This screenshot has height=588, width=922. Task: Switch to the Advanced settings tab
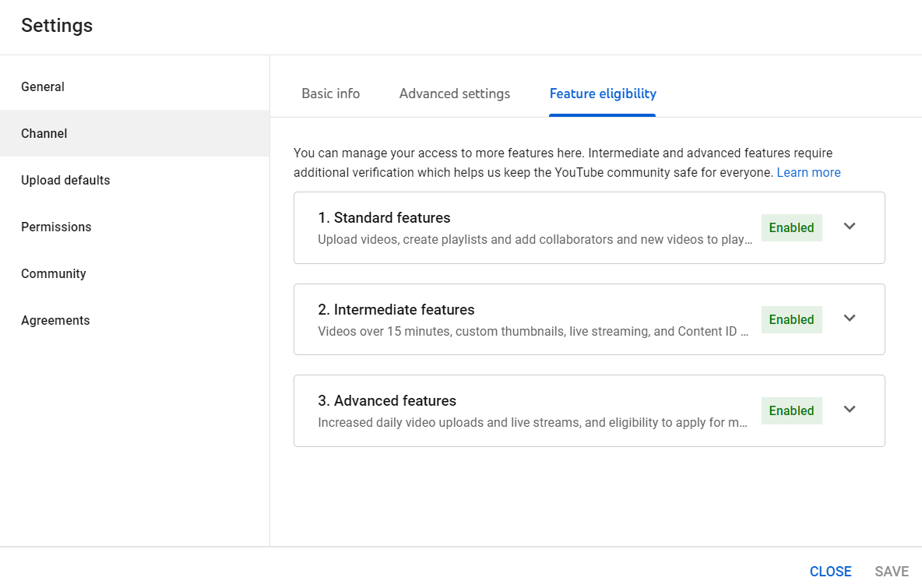pos(455,93)
